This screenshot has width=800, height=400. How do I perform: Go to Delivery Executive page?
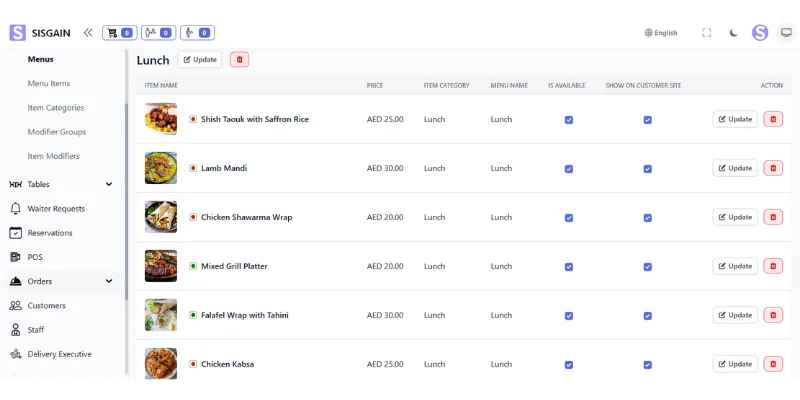60,354
